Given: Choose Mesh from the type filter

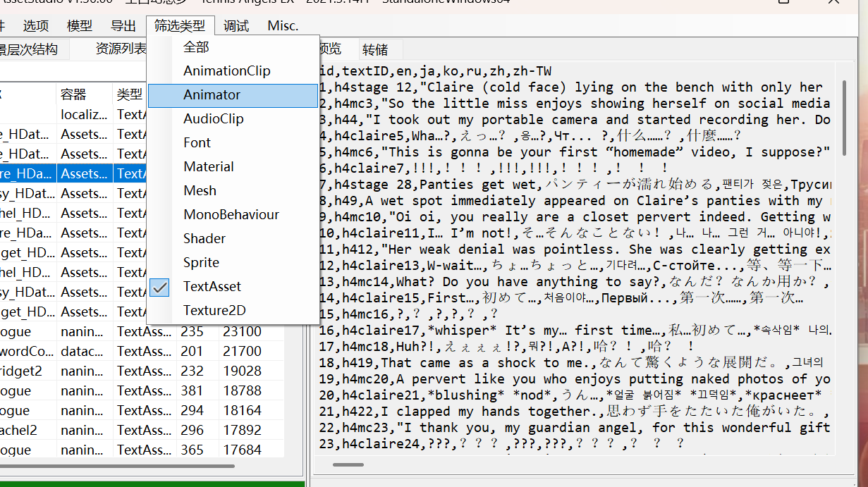Looking at the screenshot, I should click(x=233, y=191).
